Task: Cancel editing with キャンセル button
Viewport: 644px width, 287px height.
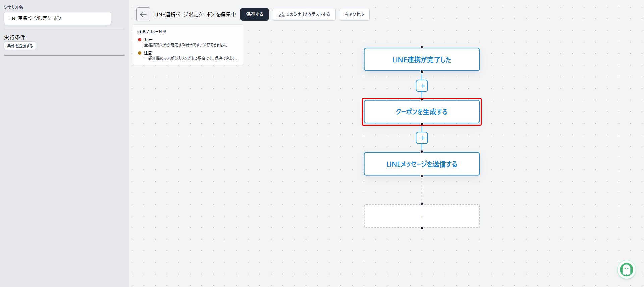Action: [354, 14]
